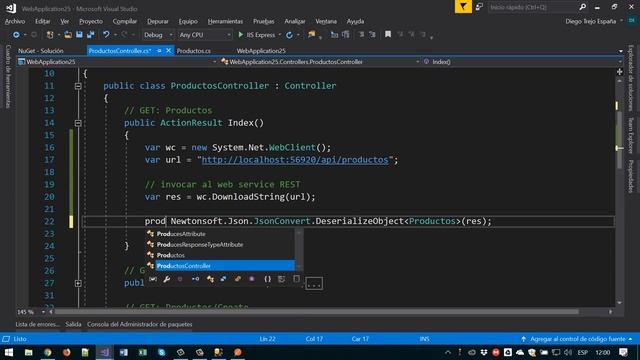Image resolution: width=640 pixels, height=360 pixels.
Task: Toggle the IntelliSense snippets filter icon
Action: [x=296, y=279]
